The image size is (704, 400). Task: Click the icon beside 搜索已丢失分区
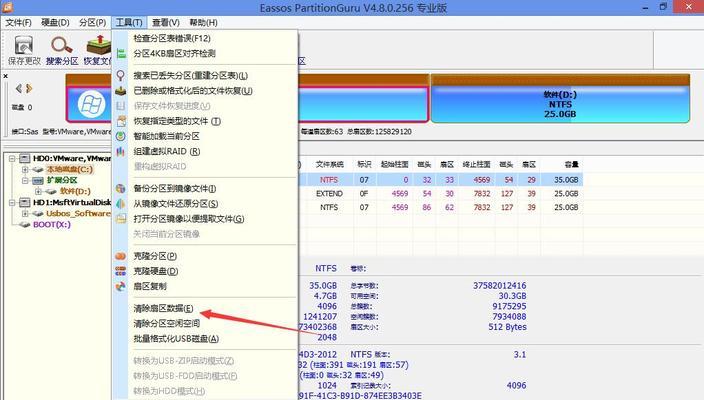pos(121,75)
